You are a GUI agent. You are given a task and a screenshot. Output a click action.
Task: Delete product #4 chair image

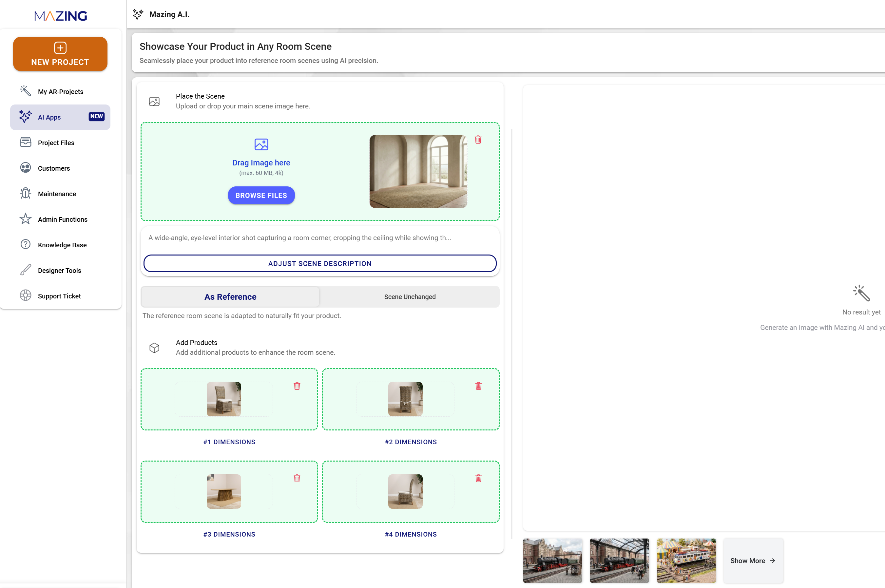(478, 478)
